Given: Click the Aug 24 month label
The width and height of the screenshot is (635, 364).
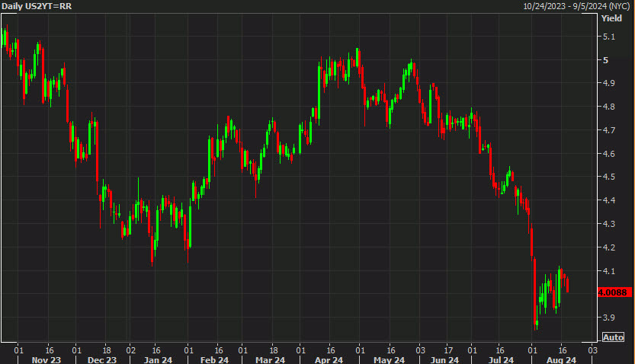Looking at the screenshot, I should [x=558, y=359].
